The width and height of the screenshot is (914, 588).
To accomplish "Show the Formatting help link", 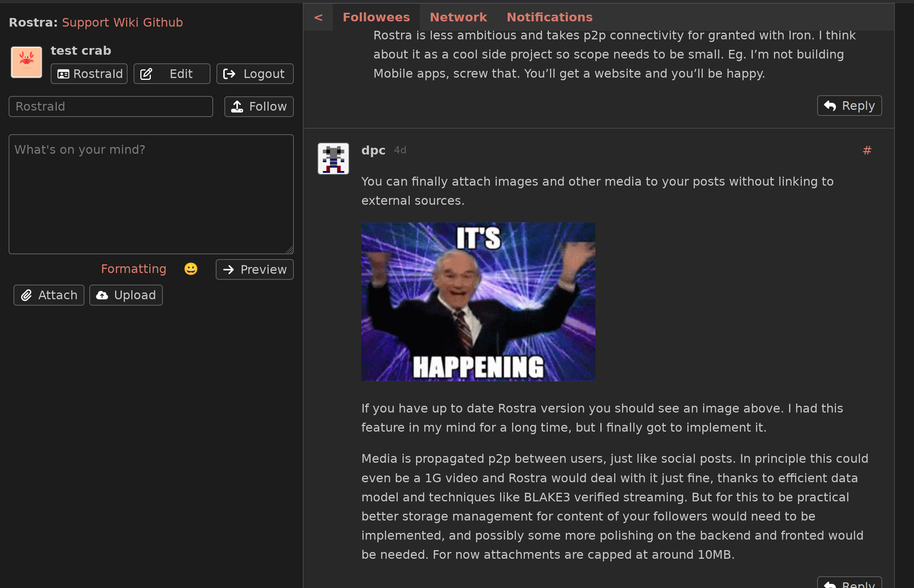I will [134, 269].
